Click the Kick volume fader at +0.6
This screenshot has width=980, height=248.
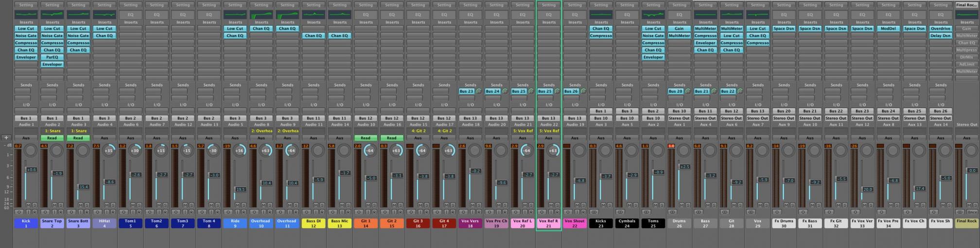(31, 170)
